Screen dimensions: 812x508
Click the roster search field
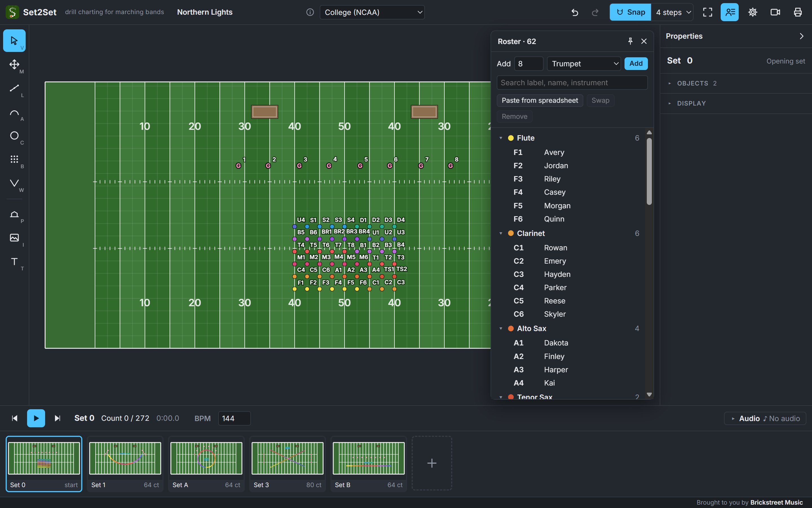(x=572, y=83)
